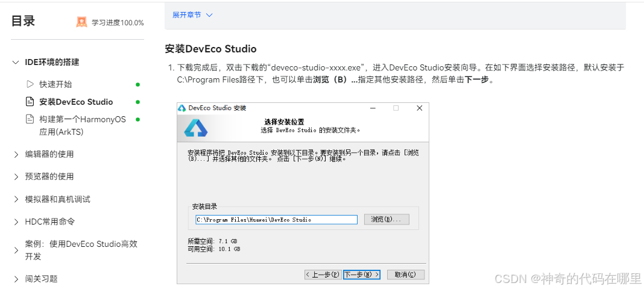644x289 pixels.
Task: Click the play icon beside 快速开始
Action: [x=30, y=84]
